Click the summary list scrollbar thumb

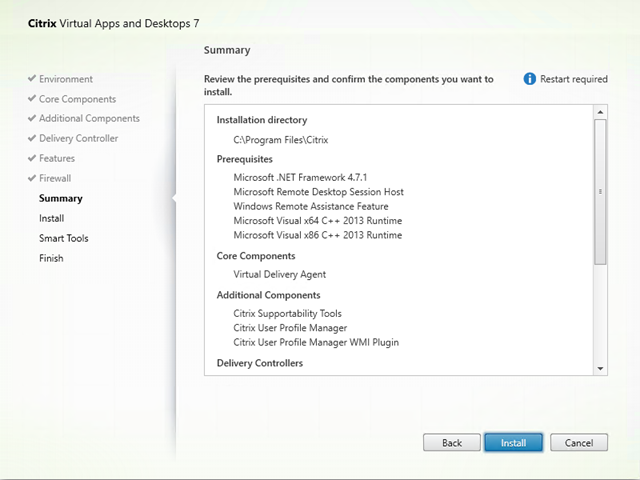(600, 192)
